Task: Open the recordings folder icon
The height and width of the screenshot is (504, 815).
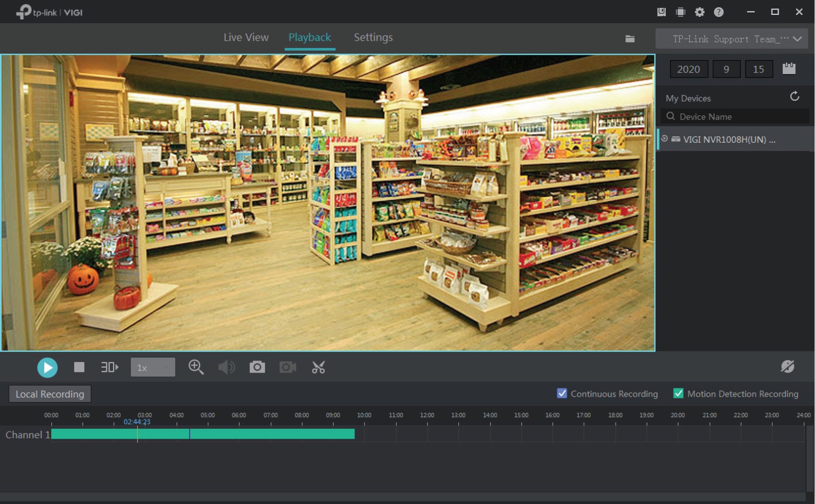Action: tap(630, 39)
